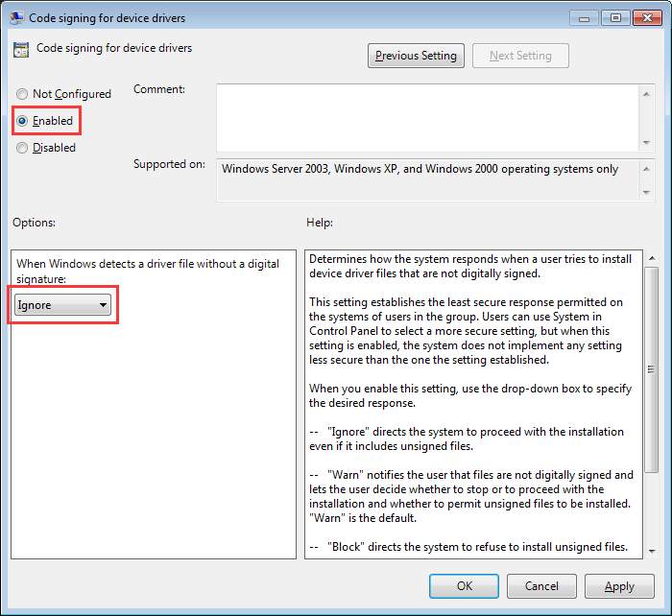672x616 pixels.
Task: Click inside the Comment text box
Action: coord(428,118)
